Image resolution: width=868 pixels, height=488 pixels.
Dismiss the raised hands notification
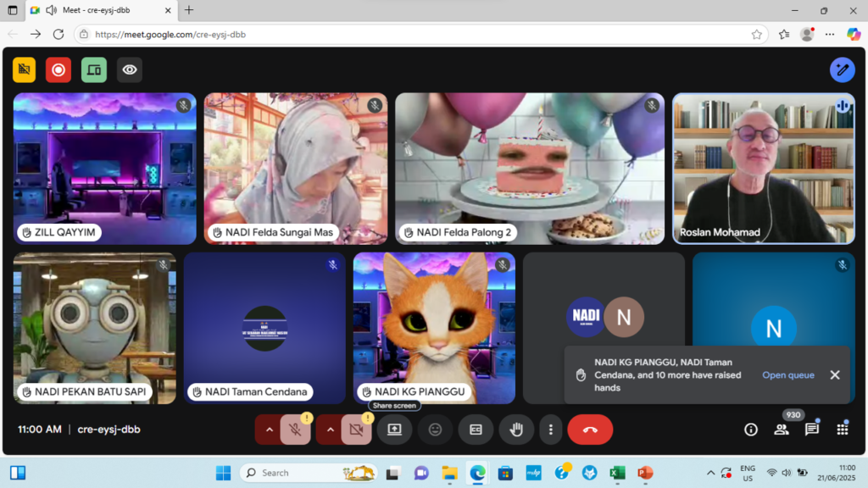[x=835, y=375]
